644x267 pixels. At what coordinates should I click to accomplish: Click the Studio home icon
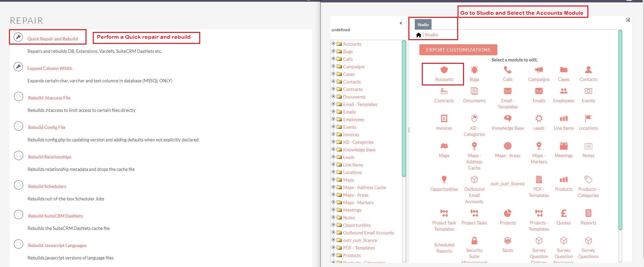[418, 35]
